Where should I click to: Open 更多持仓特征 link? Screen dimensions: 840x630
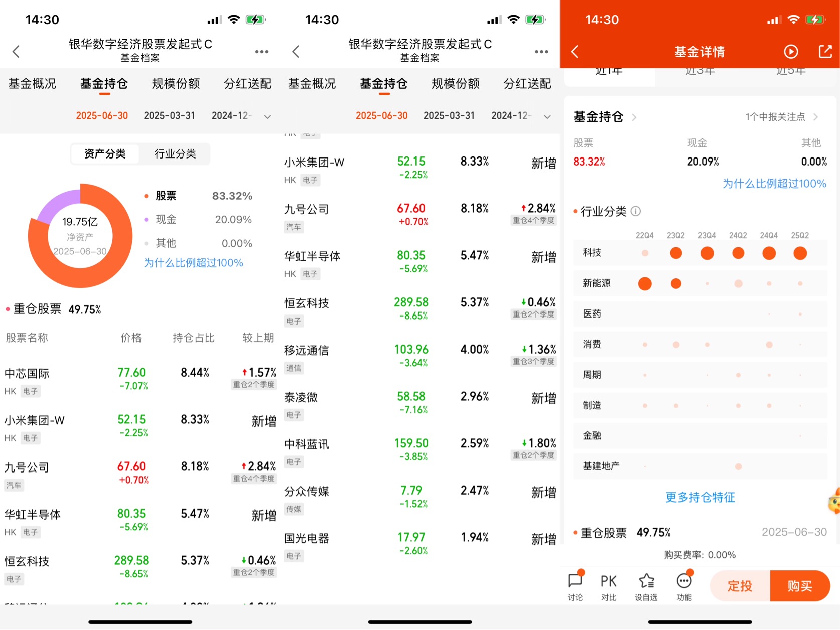point(700,497)
